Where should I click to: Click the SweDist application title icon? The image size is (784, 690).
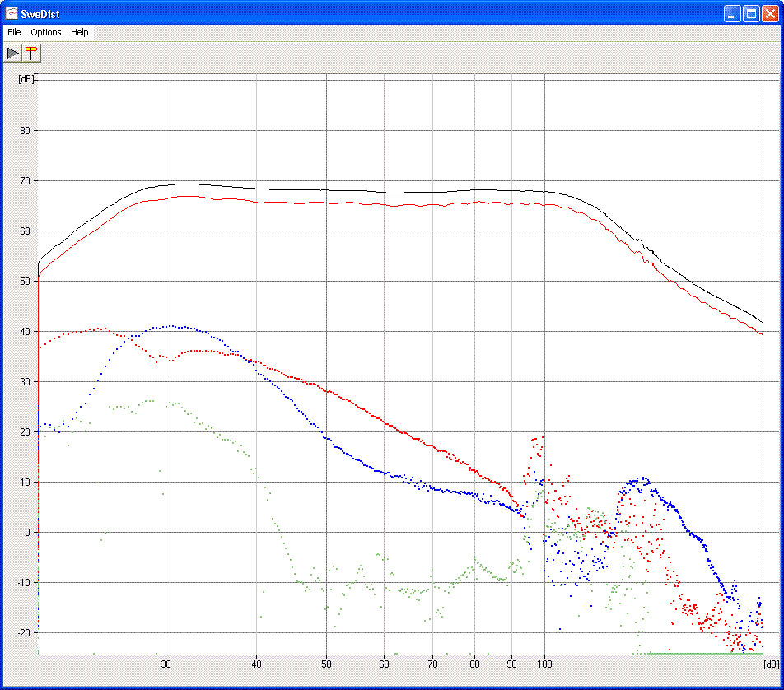click(11, 13)
